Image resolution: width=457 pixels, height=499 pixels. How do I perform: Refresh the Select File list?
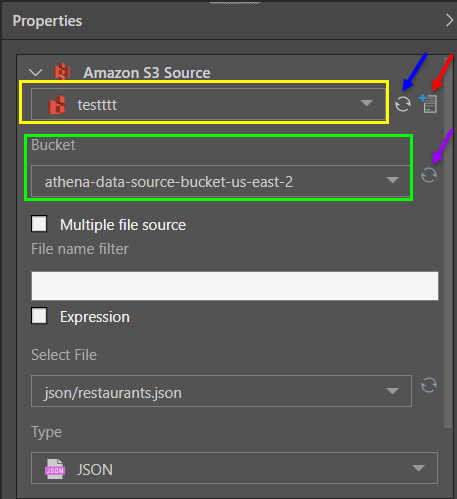click(x=429, y=385)
